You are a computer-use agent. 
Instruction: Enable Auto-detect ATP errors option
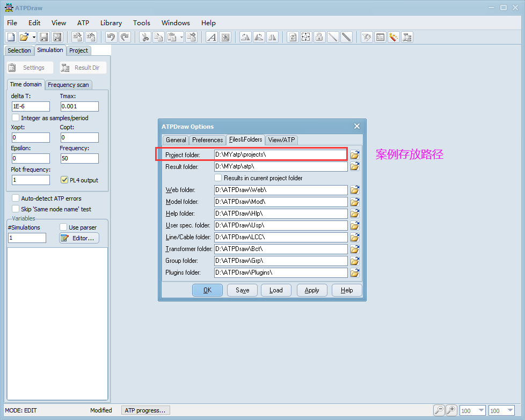point(16,198)
